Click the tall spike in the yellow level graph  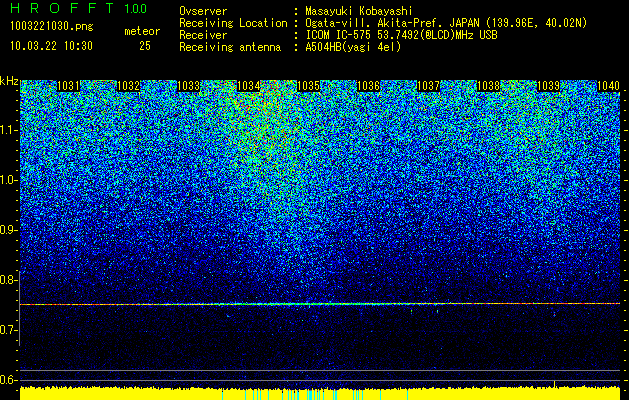click(555, 384)
